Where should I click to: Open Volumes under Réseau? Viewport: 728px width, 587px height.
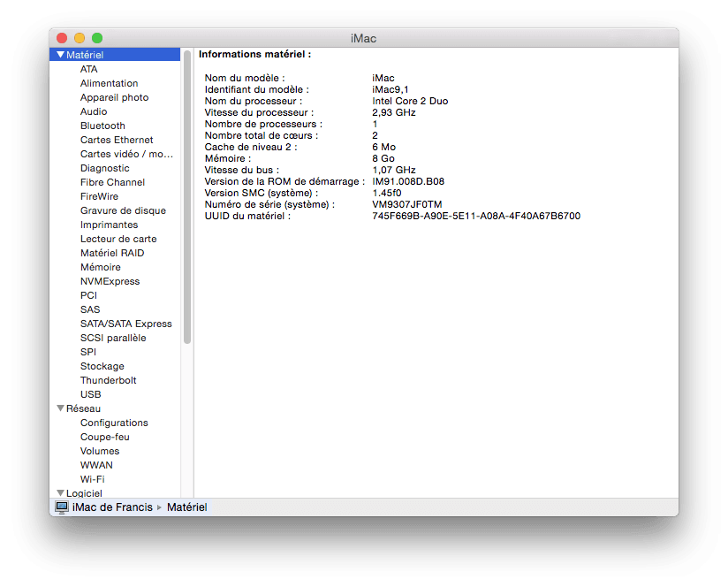99,452
